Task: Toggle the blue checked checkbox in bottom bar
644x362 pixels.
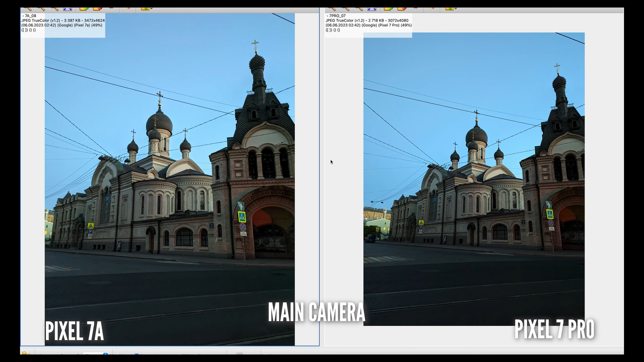Action: pos(136,354)
